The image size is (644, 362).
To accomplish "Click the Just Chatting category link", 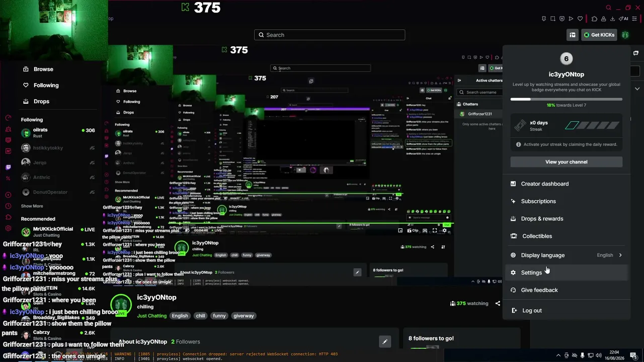I will coord(151,316).
